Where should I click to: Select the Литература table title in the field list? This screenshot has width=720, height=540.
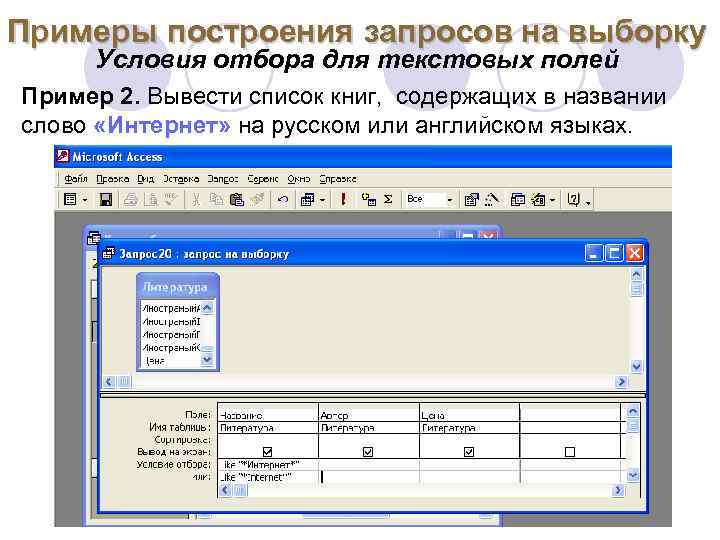[175, 287]
